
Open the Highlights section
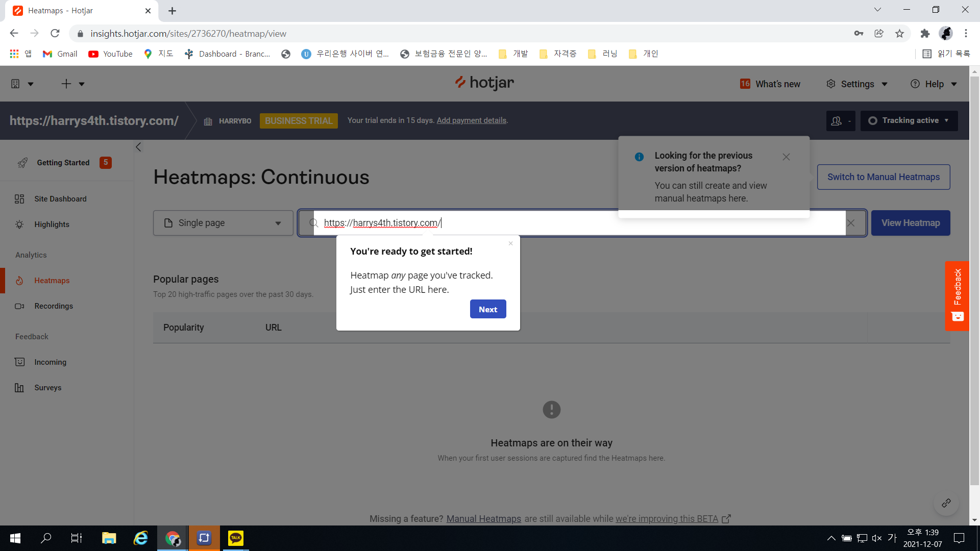pyautogui.click(x=52, y=224)
